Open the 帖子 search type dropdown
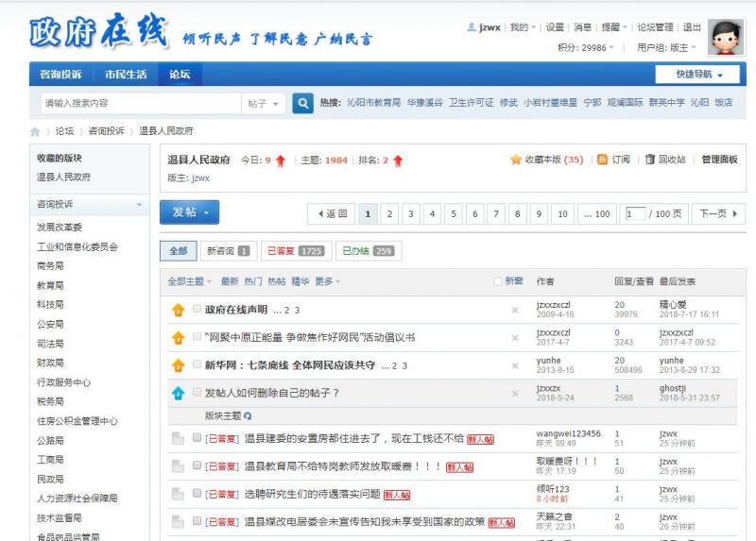This screenshot has width=756, height=541. pos(264,104)
